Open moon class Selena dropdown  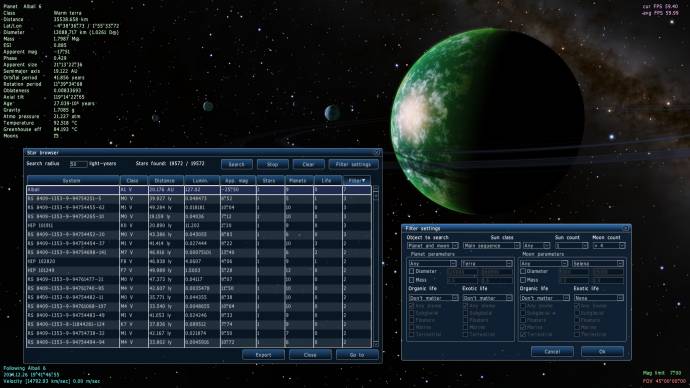click(x=598, y=264)
